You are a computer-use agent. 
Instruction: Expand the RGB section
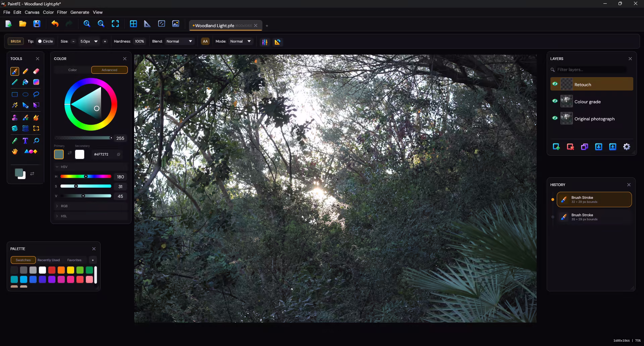point(91,206)
